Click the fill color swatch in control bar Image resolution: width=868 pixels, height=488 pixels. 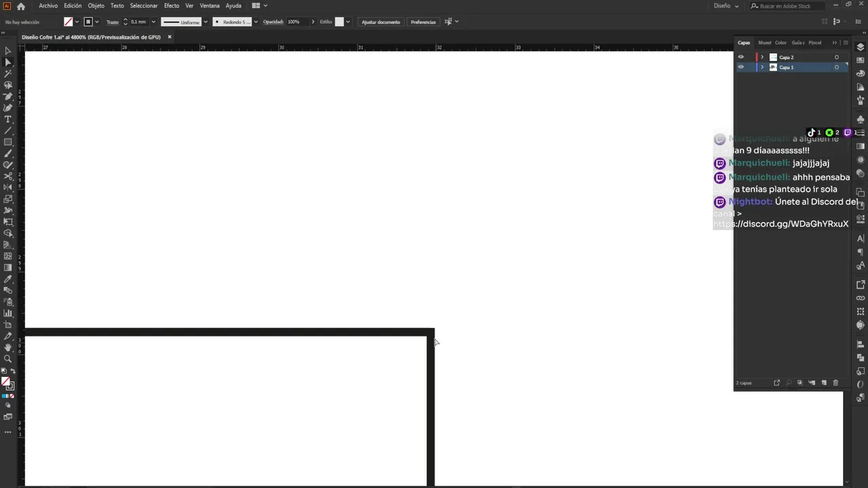coord(68,22)
